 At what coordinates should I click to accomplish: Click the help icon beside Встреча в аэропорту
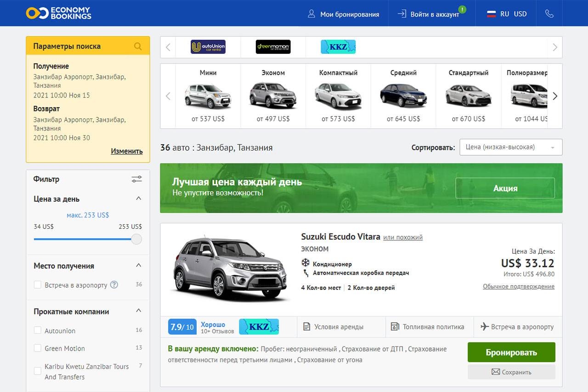pyautogui.click(x=114, y=285)
